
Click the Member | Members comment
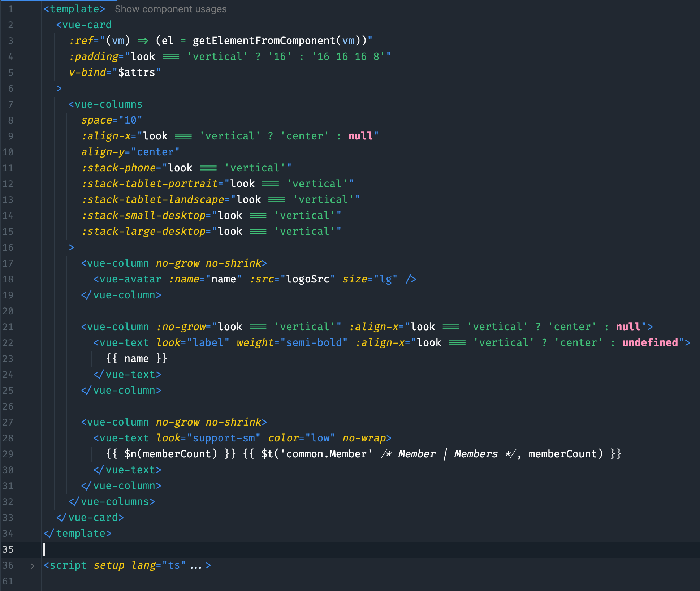[x=448, y=454]
